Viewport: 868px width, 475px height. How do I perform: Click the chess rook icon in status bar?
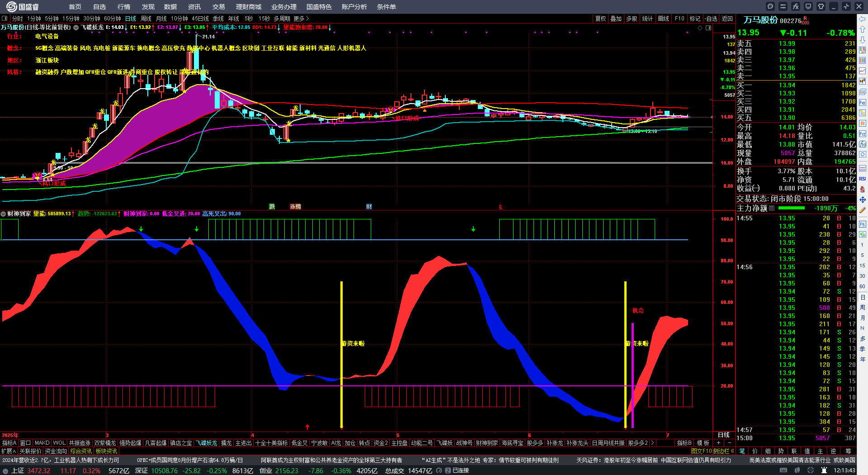point(824,470)
